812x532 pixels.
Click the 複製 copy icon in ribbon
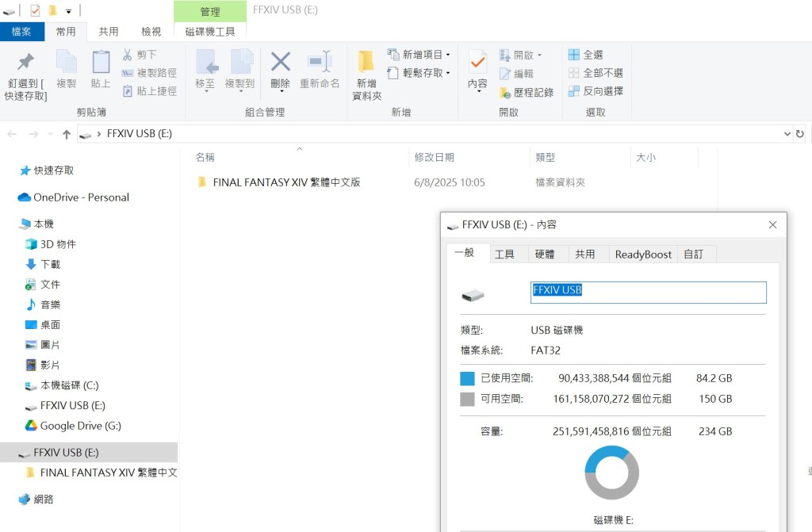pyautogui.click(x=67, y=63)
